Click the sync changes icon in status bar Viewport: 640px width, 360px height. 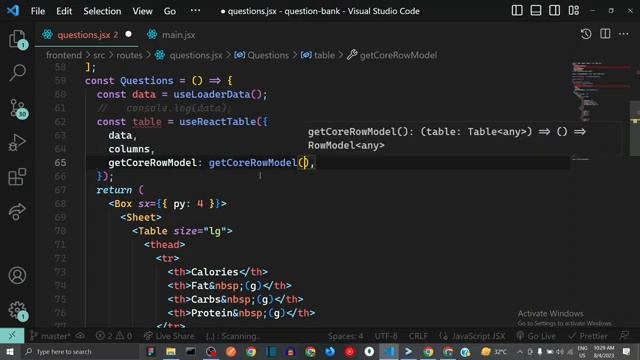(x=80, y=336)
